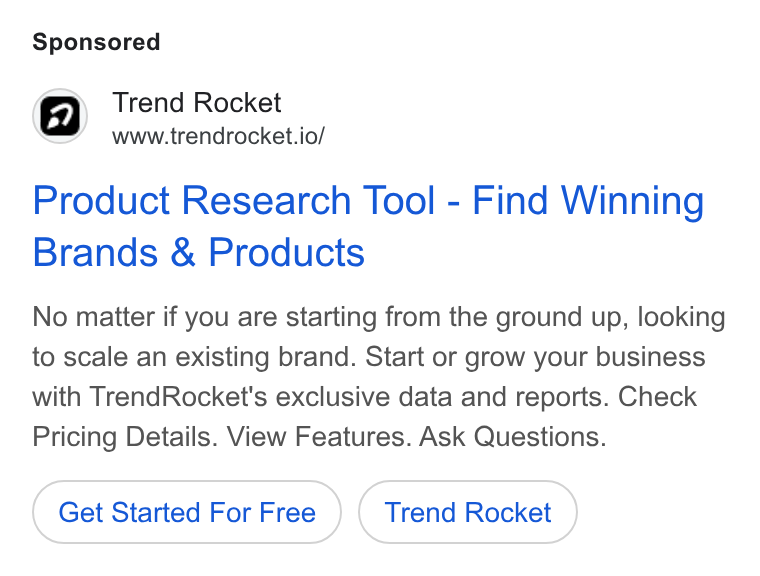
Task: Click the Brands & Products headline line
Action: (198, 252)
